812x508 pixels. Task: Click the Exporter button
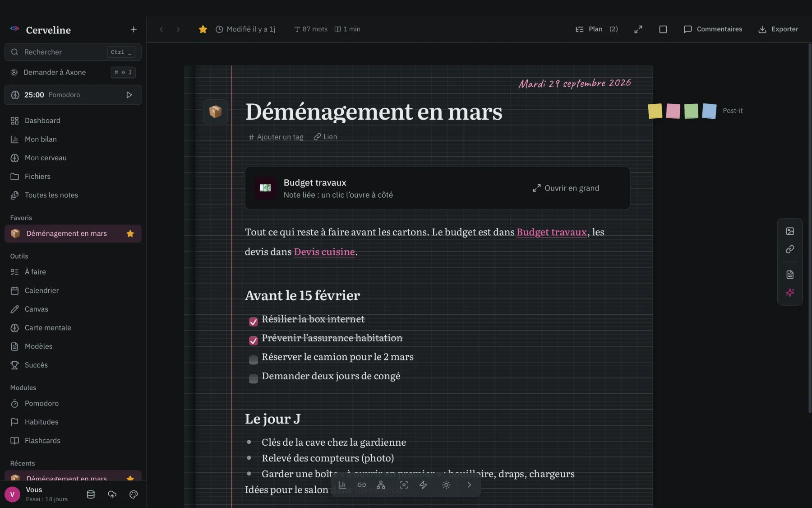[x=778, y=29]
